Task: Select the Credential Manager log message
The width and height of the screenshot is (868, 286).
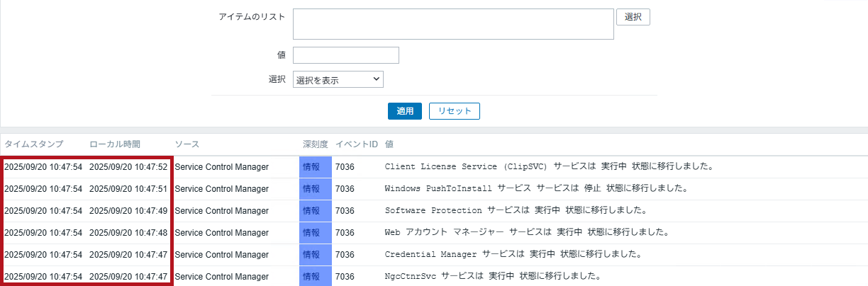Action: tap(513, 254)
